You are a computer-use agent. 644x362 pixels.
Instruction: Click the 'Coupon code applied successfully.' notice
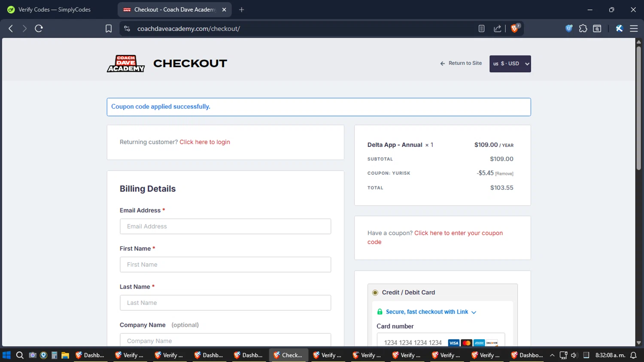tap(319, 107)
